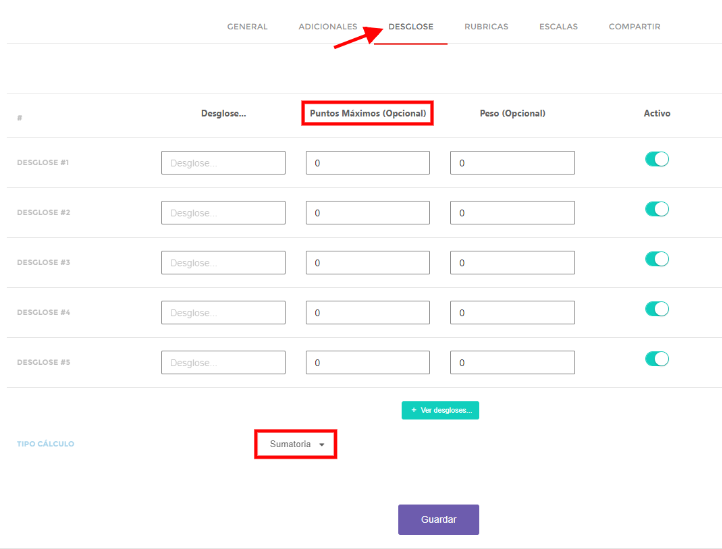The width and height of the screenshot is (722, 549).
Task: Click the Activo column header
Action: tap(657, 113)
